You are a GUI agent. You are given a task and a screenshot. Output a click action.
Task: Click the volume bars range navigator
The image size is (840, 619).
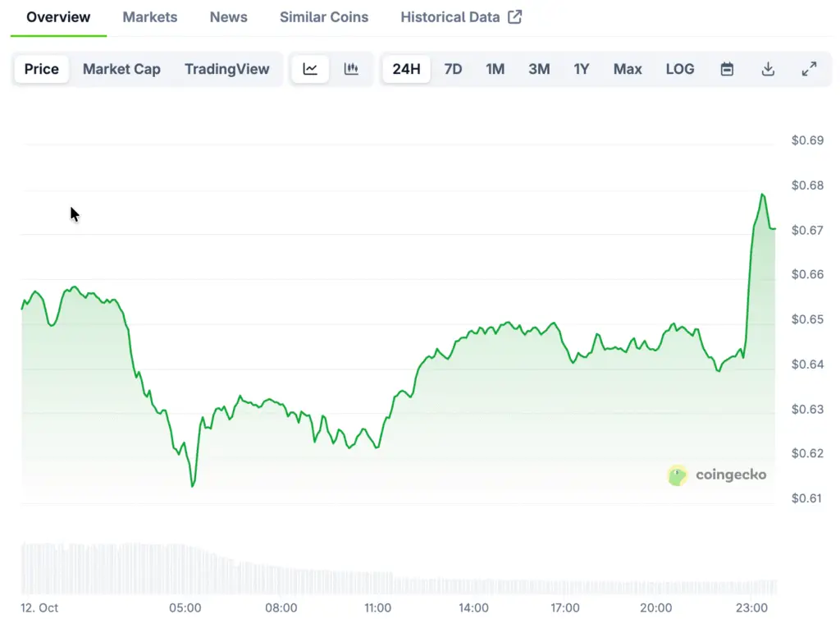click(x=398, y=570)
